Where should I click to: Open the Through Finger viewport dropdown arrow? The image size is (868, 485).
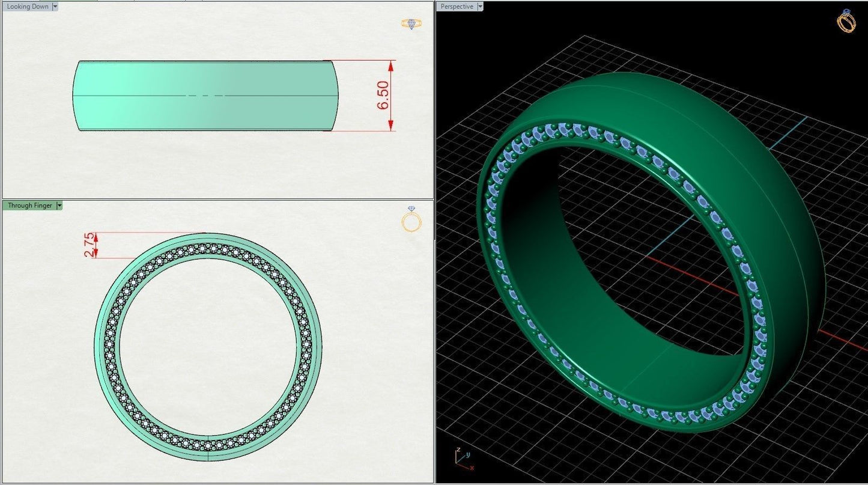coord(59,206)
